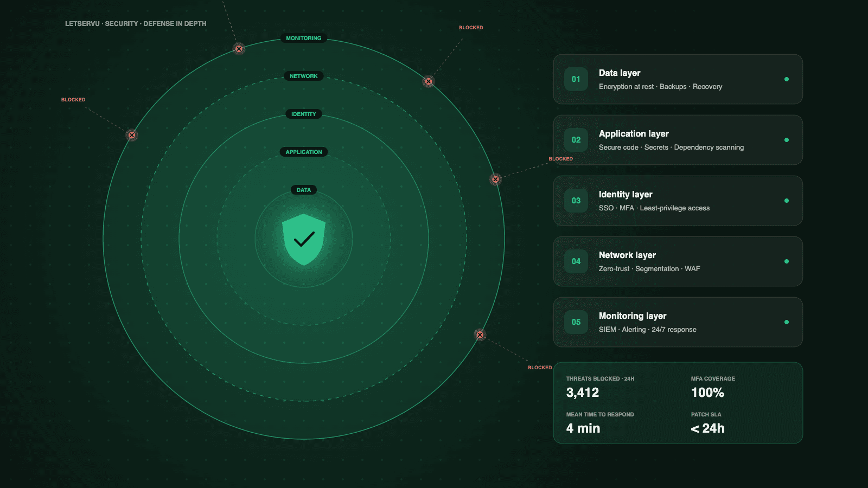868x488 pixels.
Task: Click the 3,412 threats blocked value
Action: (583, 393)
